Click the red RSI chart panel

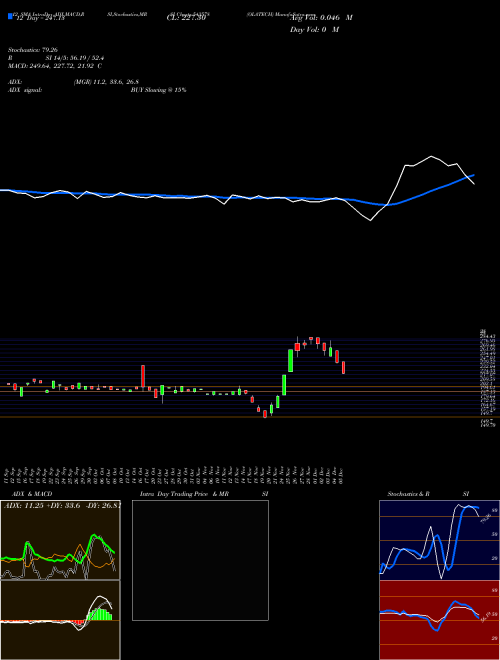[x=439, y=620]
